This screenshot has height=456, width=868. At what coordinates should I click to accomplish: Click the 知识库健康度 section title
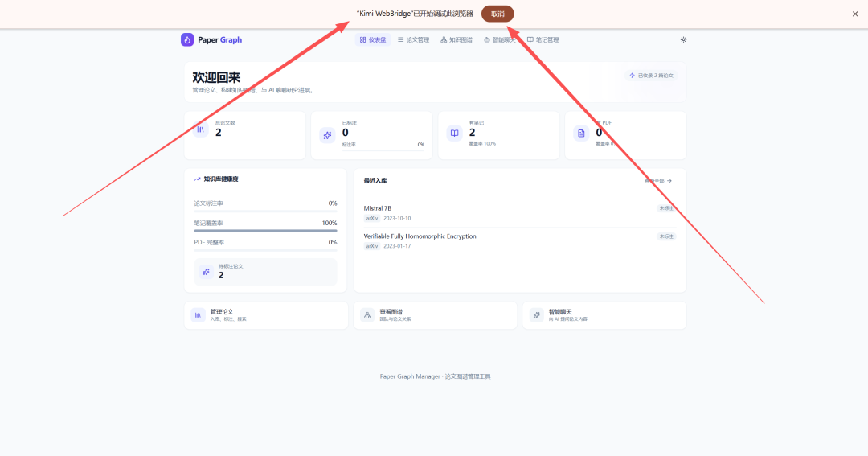point(221,179)
